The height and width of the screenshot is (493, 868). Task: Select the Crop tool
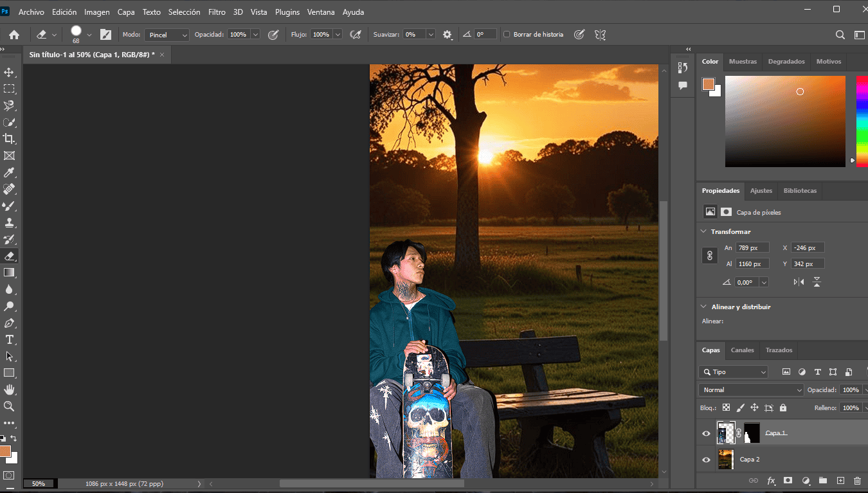pos(9,139)
